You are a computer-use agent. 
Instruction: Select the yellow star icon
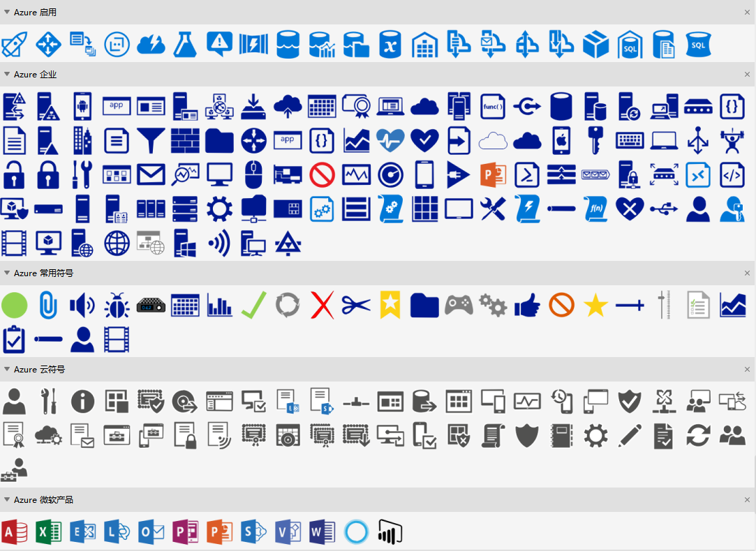click(595, 305)
